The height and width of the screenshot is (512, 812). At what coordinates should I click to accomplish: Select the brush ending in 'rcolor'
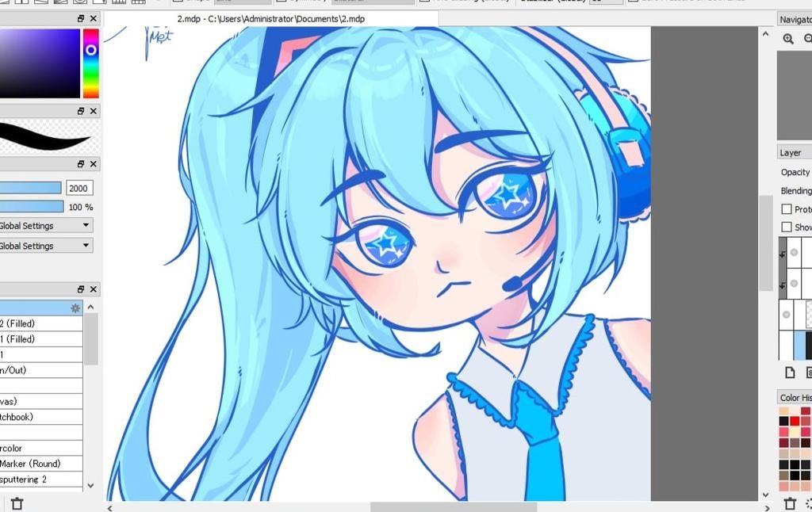[41, 448]
